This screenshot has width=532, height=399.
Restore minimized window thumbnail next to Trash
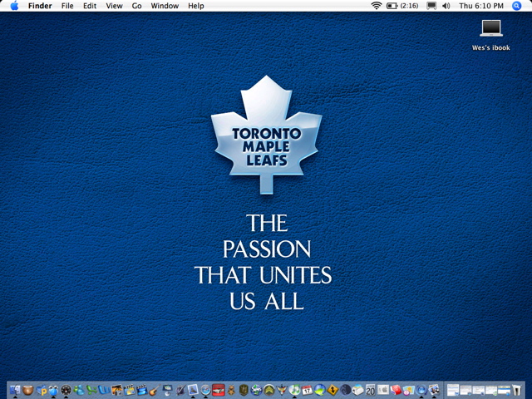tap(505, 390)
